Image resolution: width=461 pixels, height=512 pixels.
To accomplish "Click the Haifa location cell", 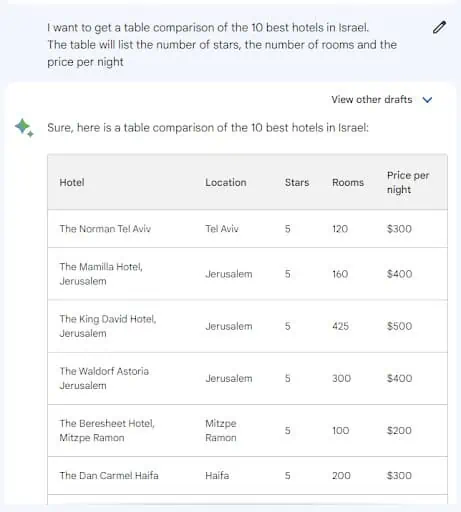I will point(217,475).
